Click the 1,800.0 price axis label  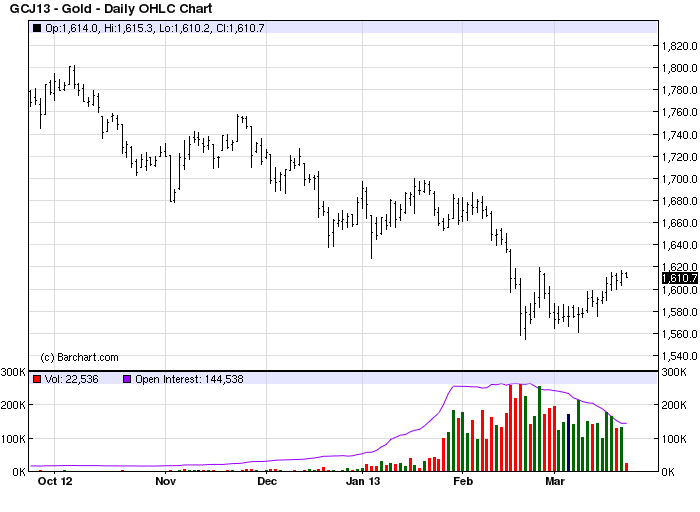679,68
